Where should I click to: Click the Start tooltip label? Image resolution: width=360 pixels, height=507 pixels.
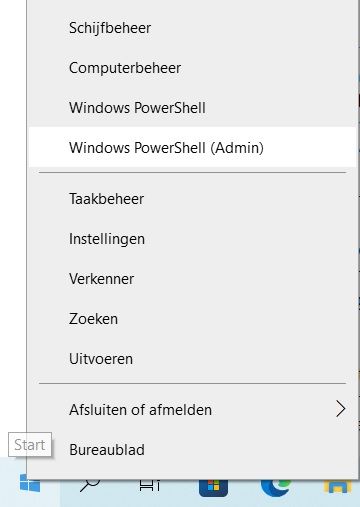[x=30, y=445]
